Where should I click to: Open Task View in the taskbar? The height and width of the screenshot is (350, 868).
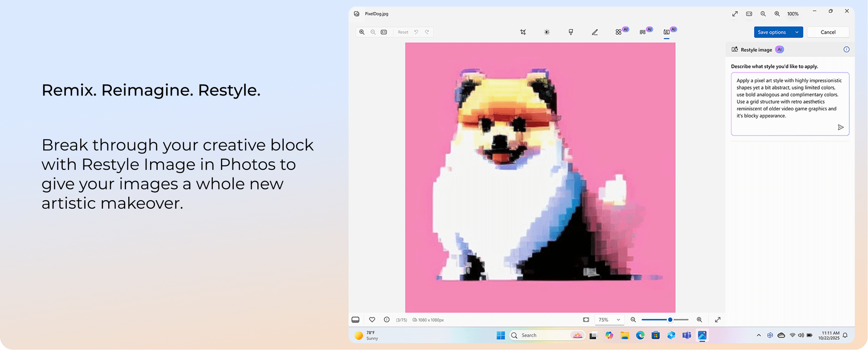[593, 335]
